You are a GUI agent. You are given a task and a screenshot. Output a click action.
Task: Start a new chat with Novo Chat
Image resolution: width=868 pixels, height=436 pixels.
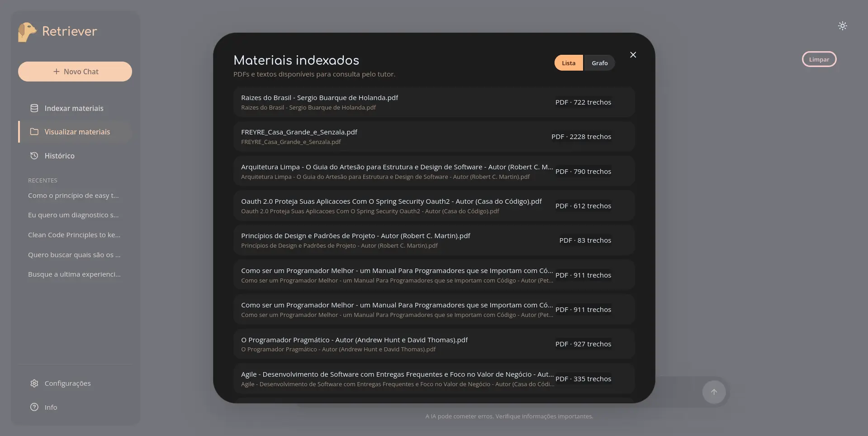tap(75, 72)
